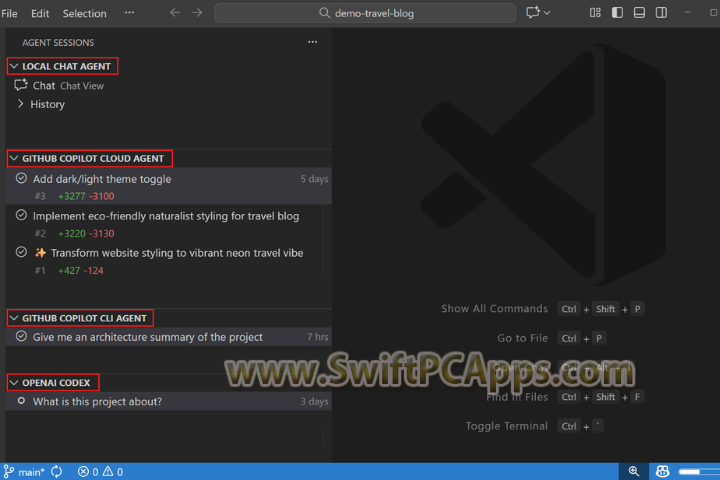Click the 3 days timestamp
The height and width of the screenshot is (480, 720).
pos(315,401)
